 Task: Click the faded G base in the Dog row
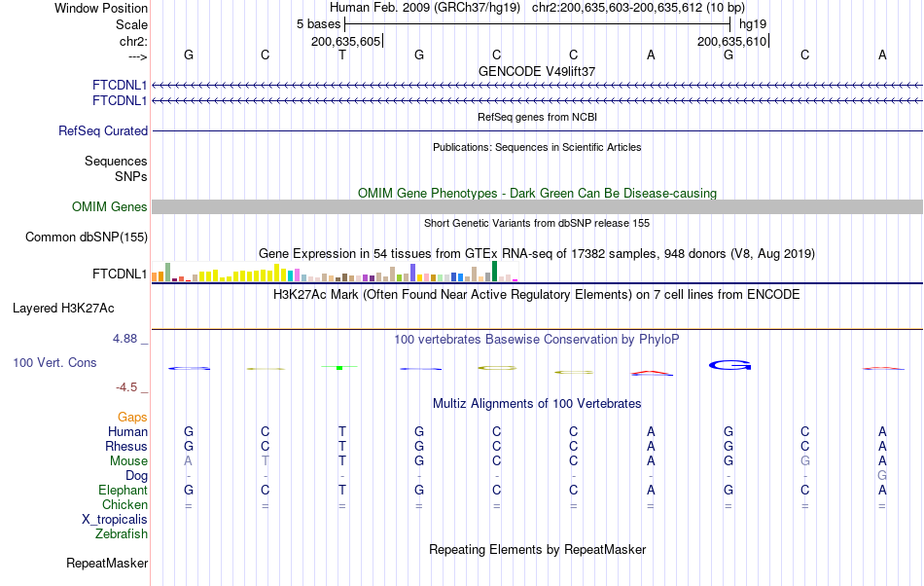click(x=882, y=476)
